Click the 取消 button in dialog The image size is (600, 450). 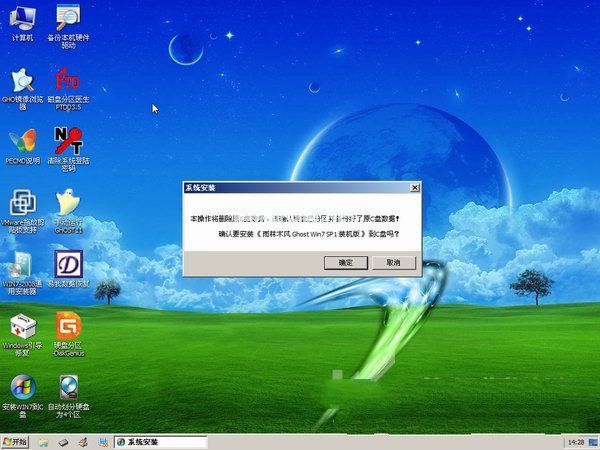[x=394, y=263]
